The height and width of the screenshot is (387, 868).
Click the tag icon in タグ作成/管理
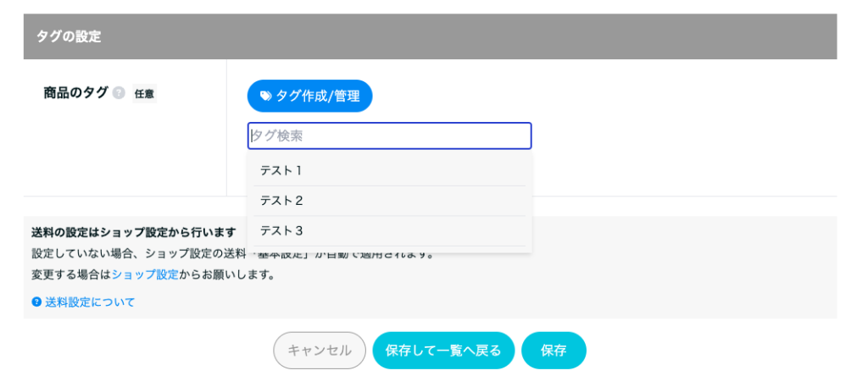click(x=265, y=97)
